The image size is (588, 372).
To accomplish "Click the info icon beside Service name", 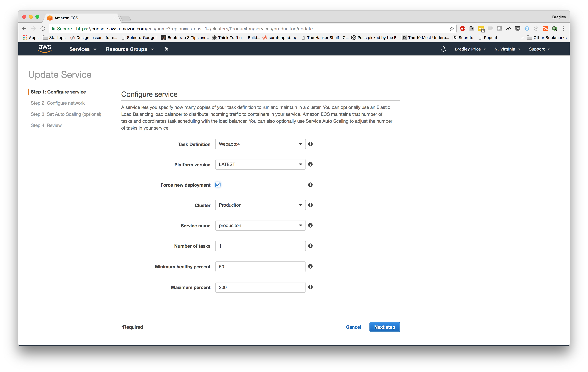I will coord(310,225).
